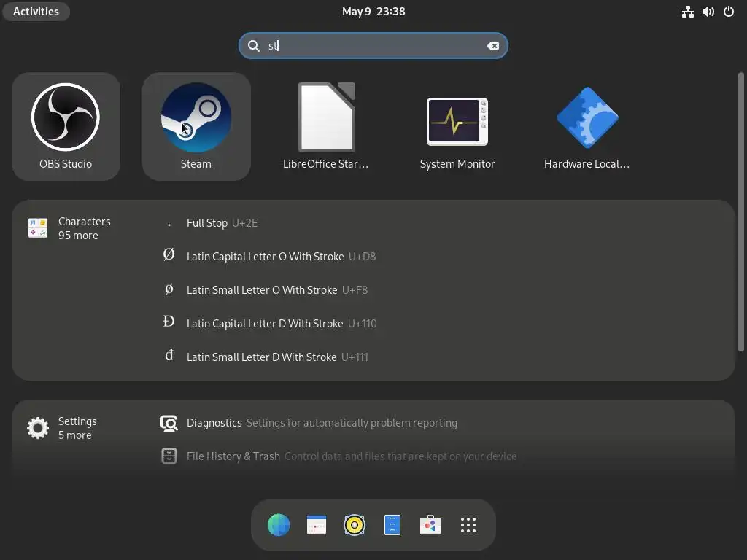747x560 pixels.
Task: Click the vertical scrollbar of search results
Action: (740, 212)
